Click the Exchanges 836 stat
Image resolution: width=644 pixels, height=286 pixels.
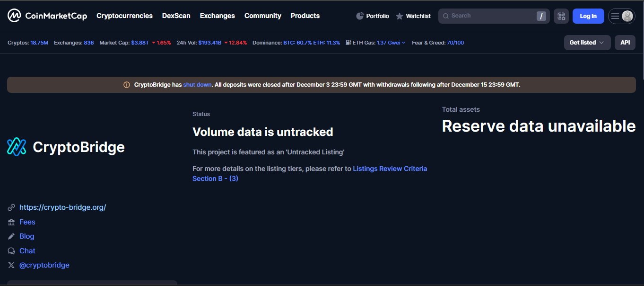[74, 43]
